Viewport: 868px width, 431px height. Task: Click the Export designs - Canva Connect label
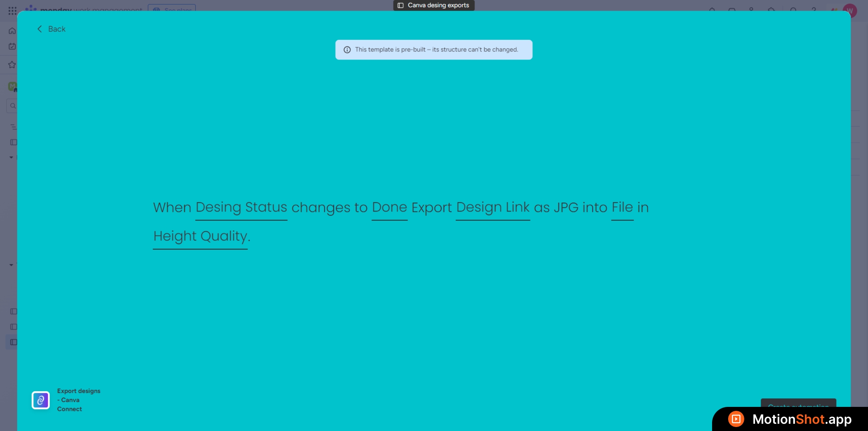click(x=78, y=400)
